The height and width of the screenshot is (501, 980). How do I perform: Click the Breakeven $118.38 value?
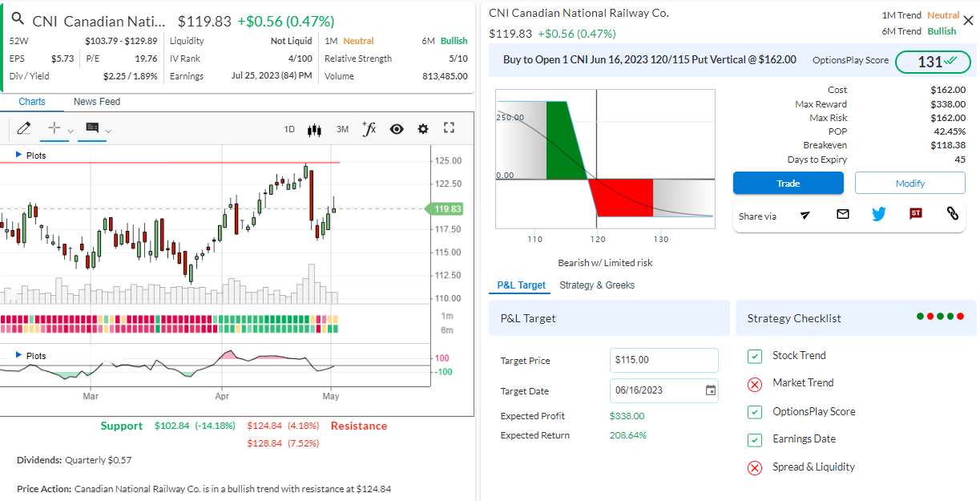click(948, 145)
